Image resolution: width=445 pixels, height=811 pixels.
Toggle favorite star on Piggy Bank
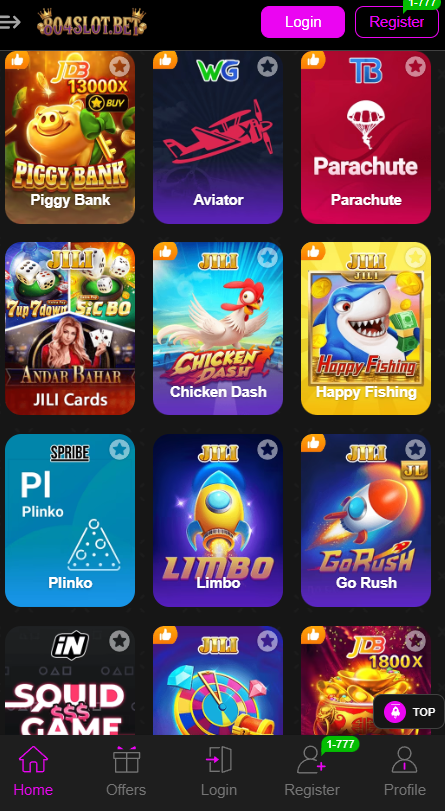[x=120, y=67]
